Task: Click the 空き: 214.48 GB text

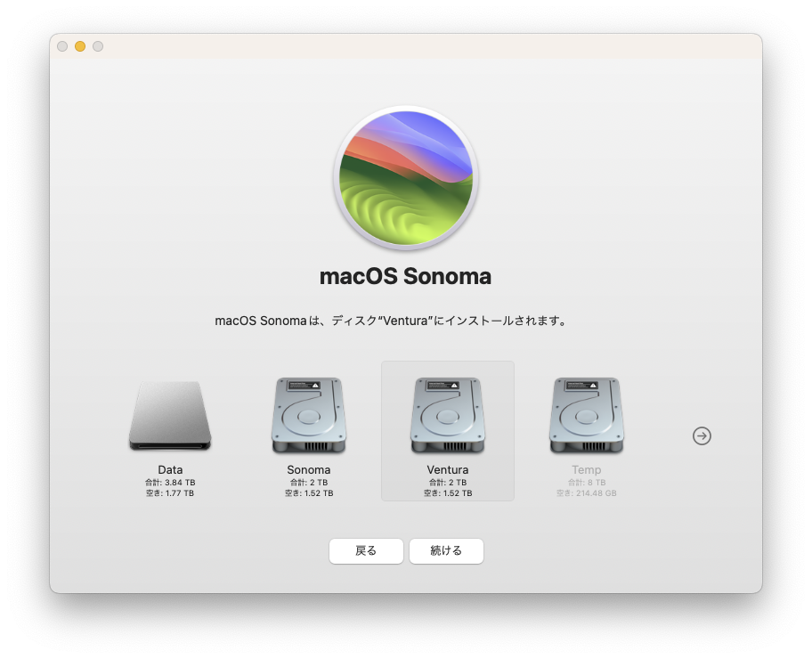Action: [586, 493]
